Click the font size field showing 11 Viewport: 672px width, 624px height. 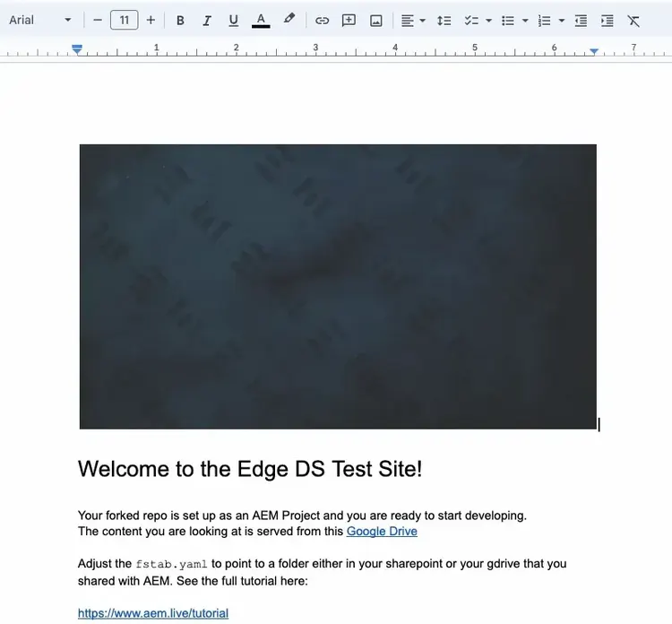125,20
